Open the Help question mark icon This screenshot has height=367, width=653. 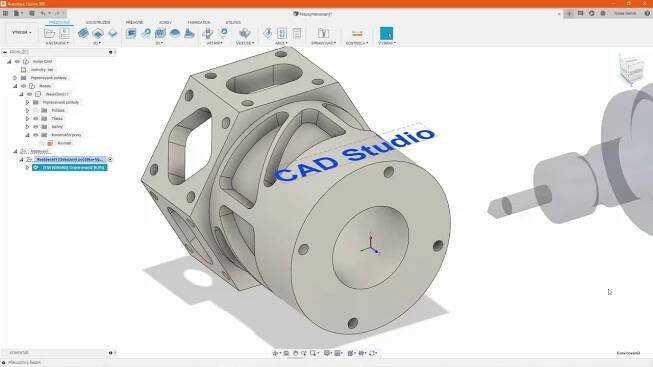(647, 13)
